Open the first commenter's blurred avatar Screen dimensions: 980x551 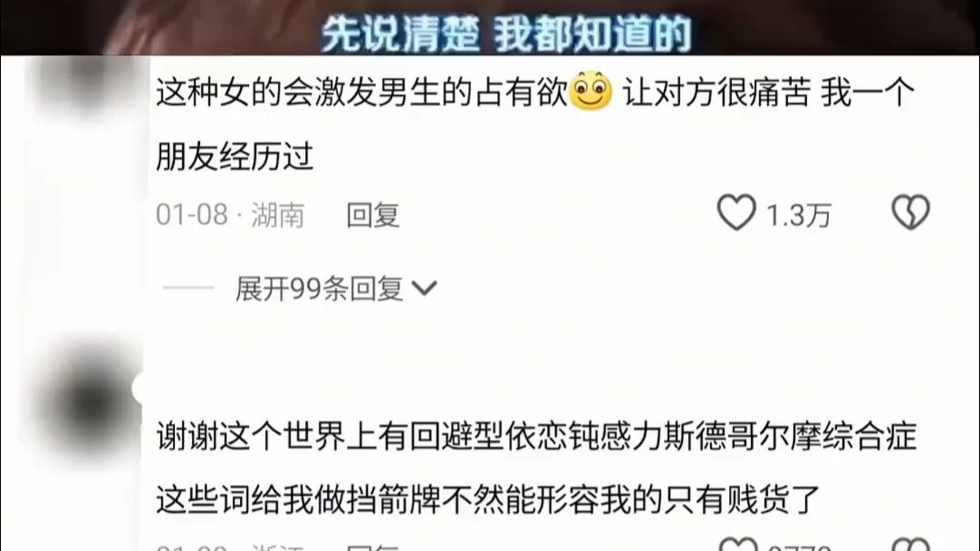pos(84,82)
